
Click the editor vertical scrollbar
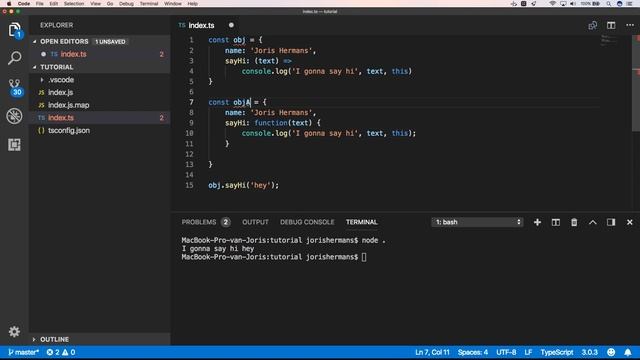636,84
